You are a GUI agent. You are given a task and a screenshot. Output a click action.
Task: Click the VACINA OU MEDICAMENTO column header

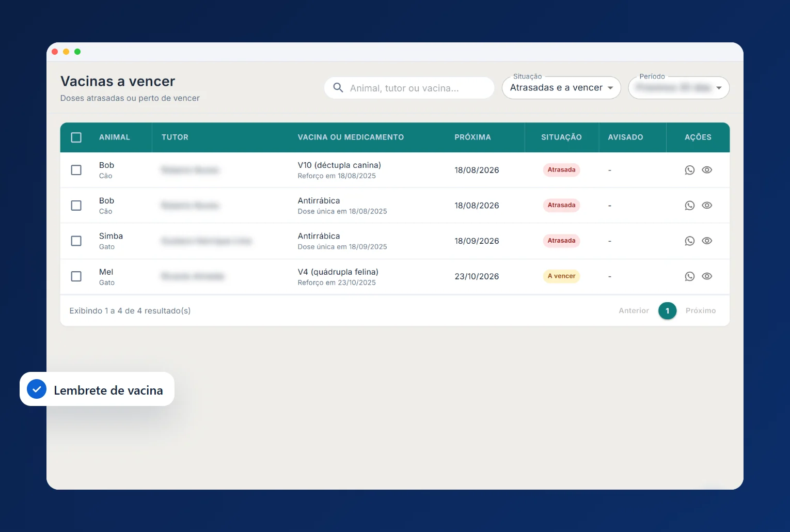click(351, 137)
